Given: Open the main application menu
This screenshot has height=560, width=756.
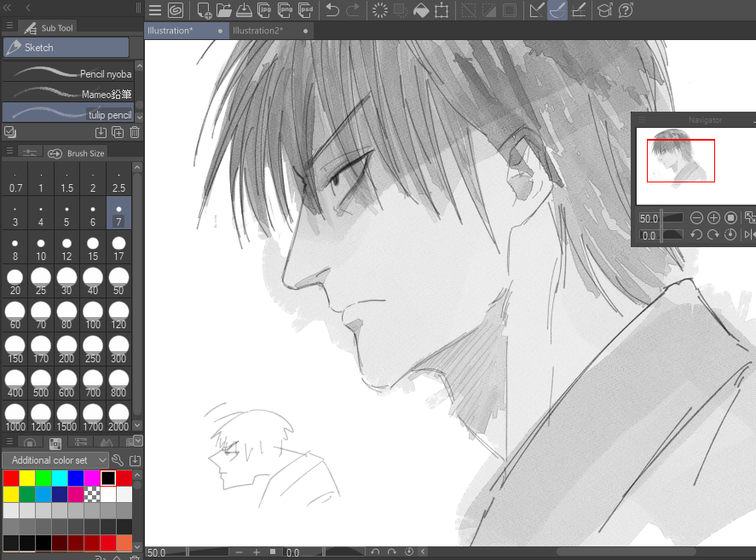Looking at the screenshot, I should pos(154,10).
